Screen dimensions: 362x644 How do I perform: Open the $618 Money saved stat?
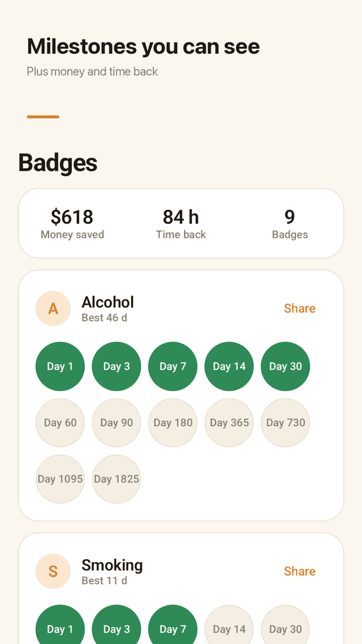pos(72,224)
